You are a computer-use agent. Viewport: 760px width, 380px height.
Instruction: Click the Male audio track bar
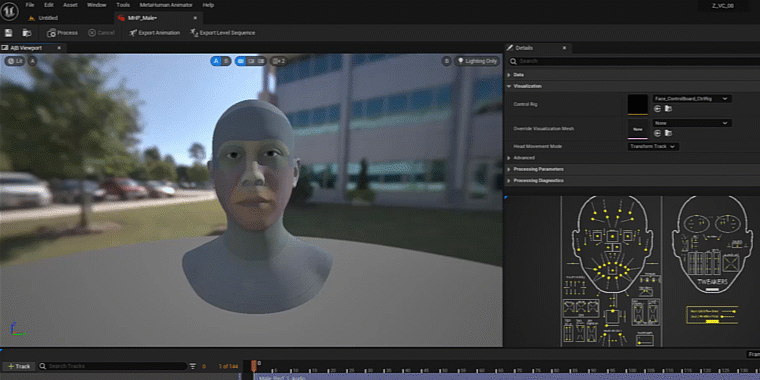[x=507, y=378]
